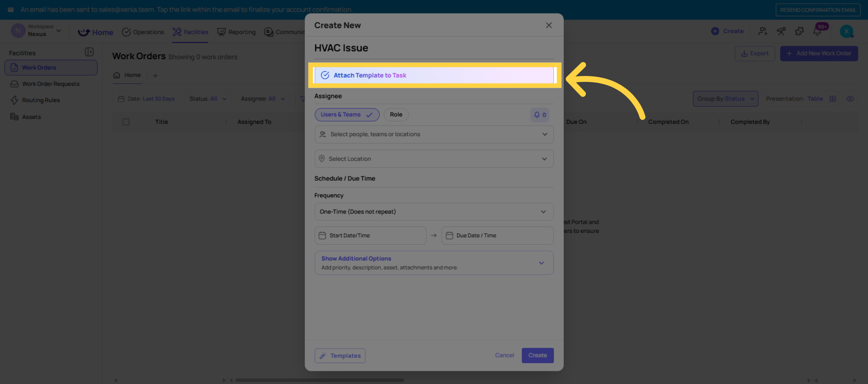Click the Export button
This screenshot has height=384, width=868.
[755, 53]
